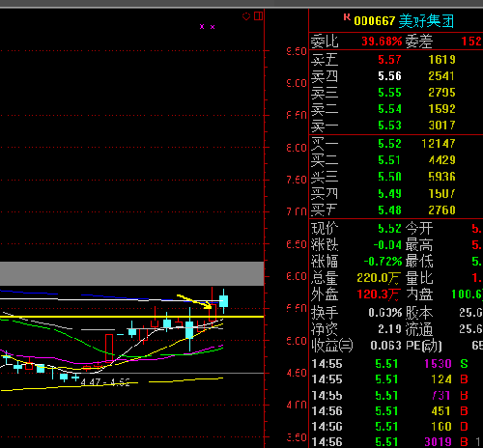The image size is (483, 448).
Task: Click the thick yellow horizontal line on chart
Action: pos(132,317)
